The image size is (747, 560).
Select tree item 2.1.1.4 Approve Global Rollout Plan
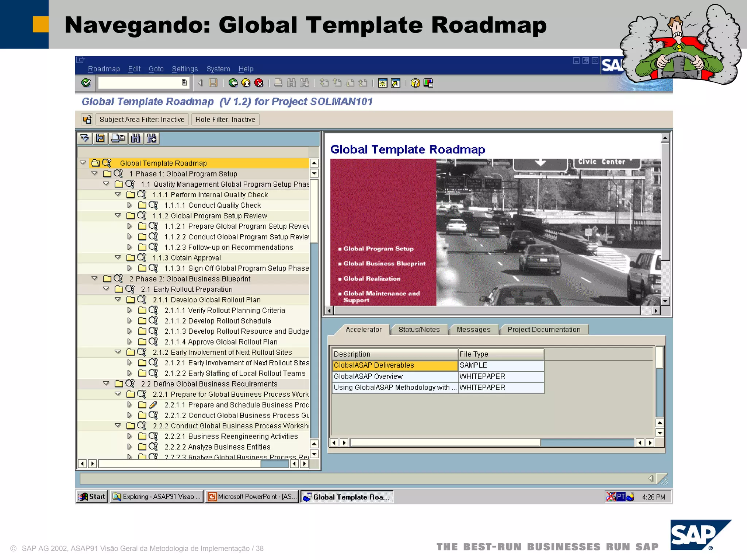coord(221,342)
